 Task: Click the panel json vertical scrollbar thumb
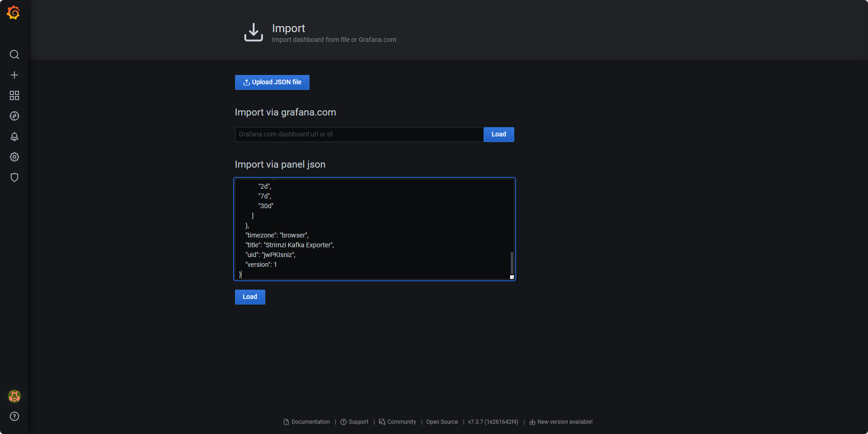pos(511,263)
